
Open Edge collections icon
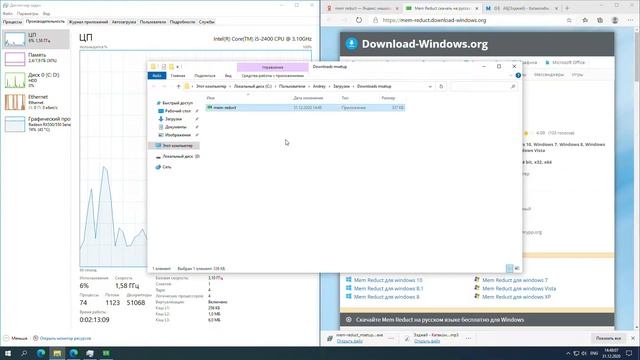(600, 20)
